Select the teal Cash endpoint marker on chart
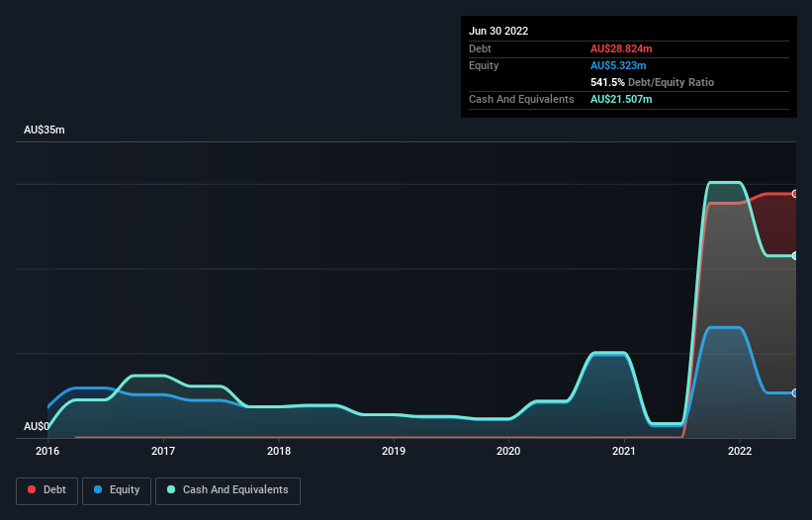 coord(795,256)
